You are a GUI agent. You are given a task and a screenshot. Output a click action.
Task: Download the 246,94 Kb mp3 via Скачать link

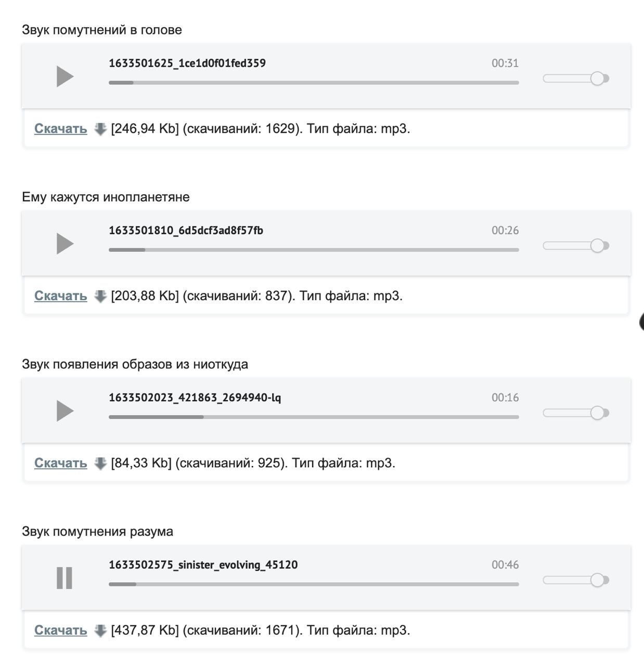[x=60, y=129]
